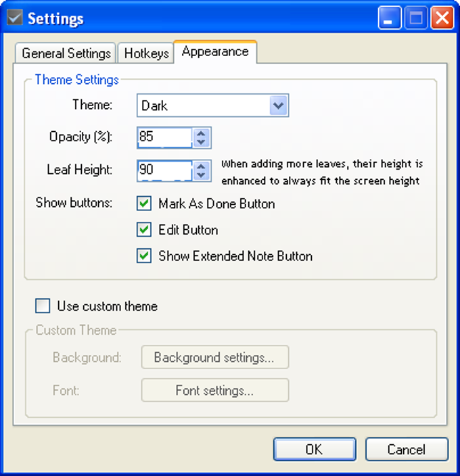Toggle the Edit Button checkbox
Viewport: 460px width, 476px height.
144,229
